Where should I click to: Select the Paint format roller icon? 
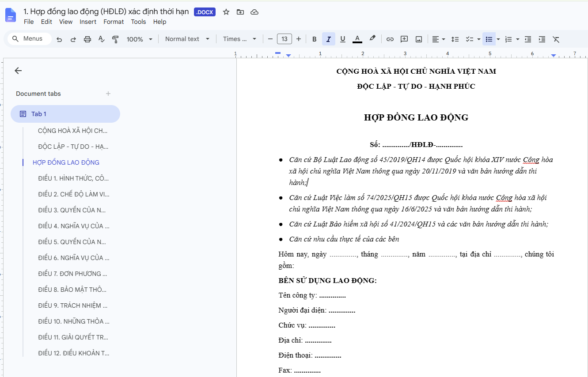116,39
